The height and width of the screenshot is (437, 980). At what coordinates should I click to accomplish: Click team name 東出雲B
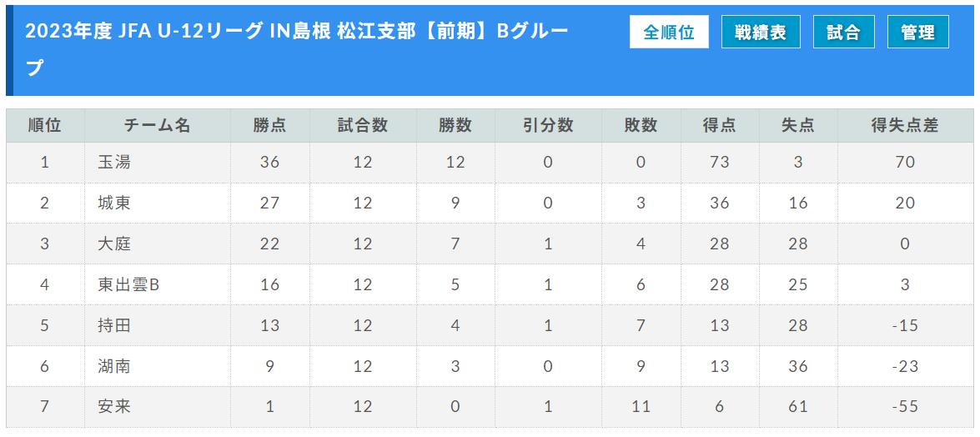pos(129,284)
